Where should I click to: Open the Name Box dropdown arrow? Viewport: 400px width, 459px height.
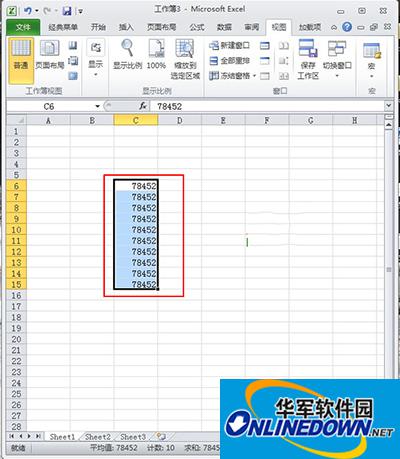pos(97,106)
